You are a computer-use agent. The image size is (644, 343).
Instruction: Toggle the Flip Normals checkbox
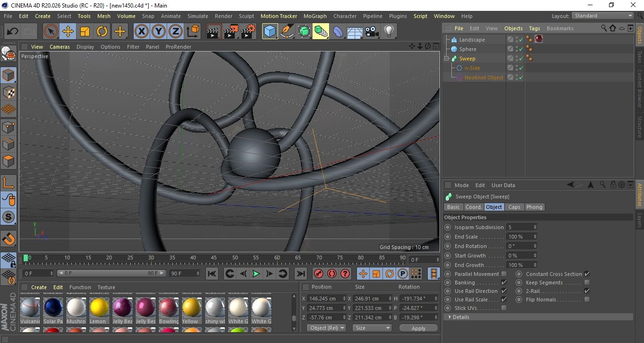tap(587, 300)
